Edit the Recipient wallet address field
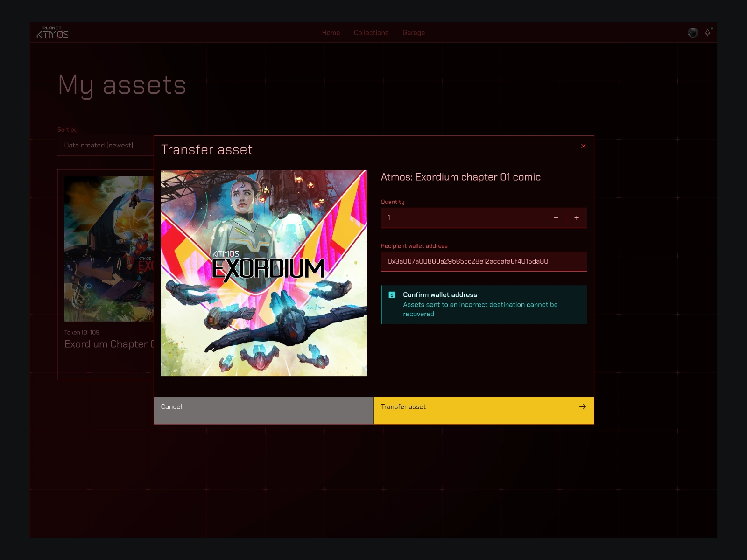Viewport: 747px width, 560px height. pos(484,261)
